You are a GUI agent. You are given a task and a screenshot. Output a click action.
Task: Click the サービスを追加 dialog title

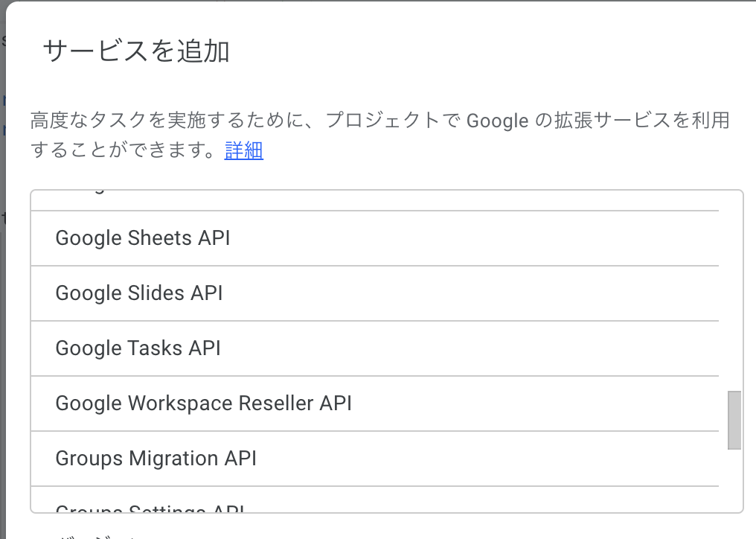point(136,51)
